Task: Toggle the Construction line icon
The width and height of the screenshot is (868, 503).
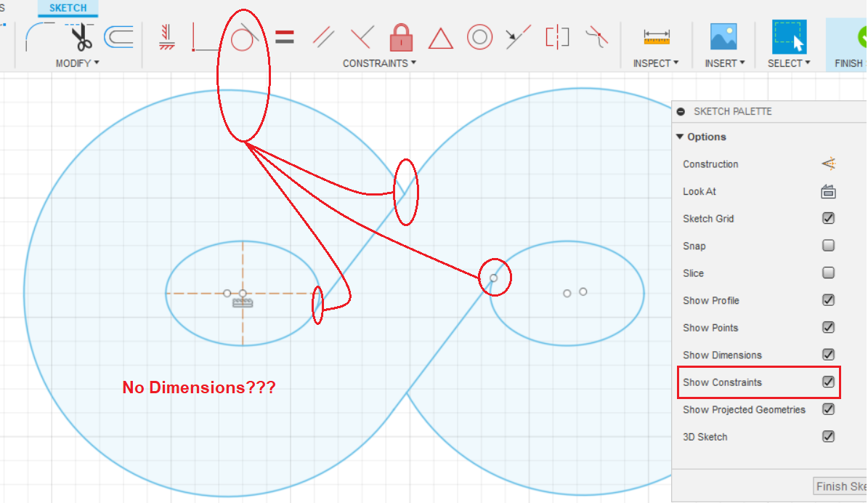Action: click(x=829, y=164)
